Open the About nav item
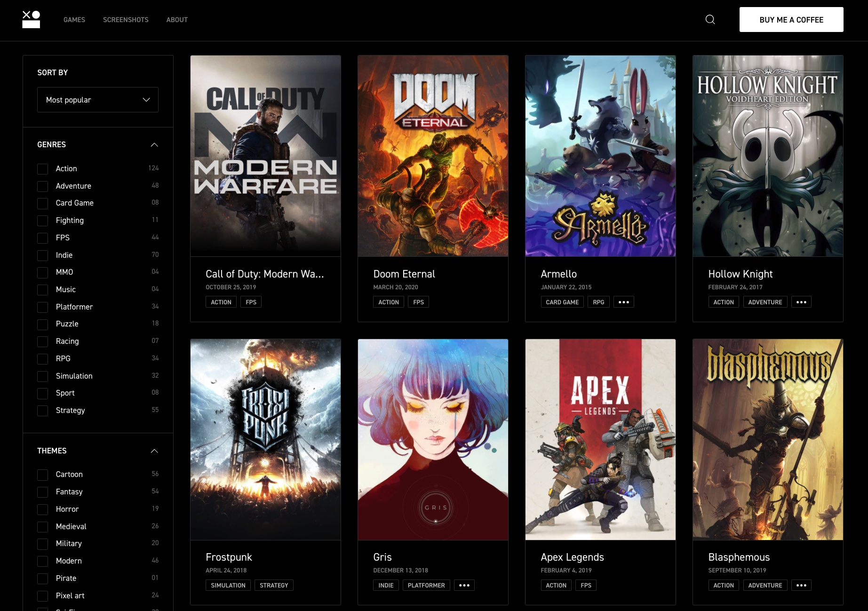Screen dimensions: 868x611 [177, 20]
